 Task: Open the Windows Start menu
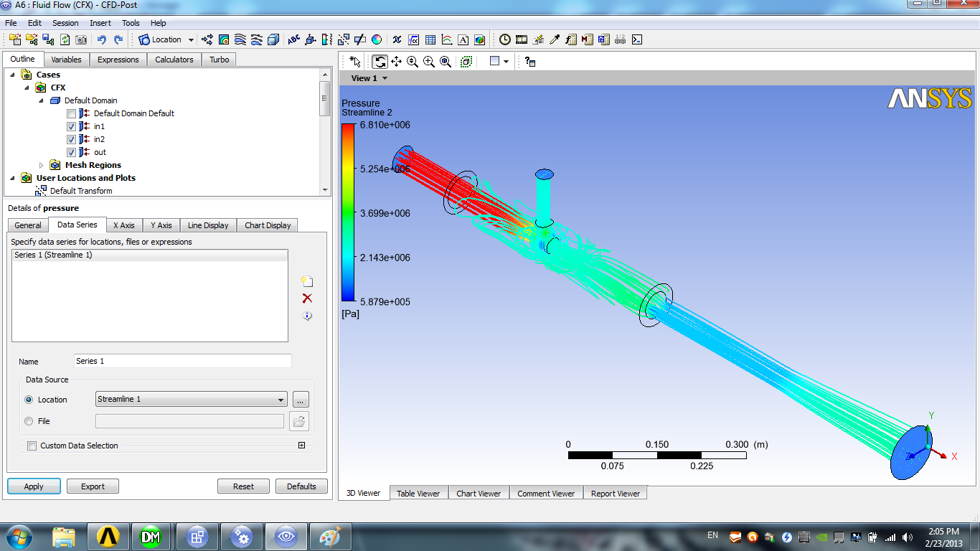click(x=19, y=537)
